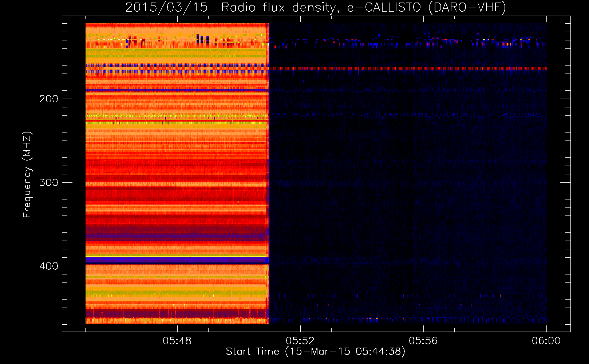Click the 200 frequency tick label
This screenshot has height=364, width=589.
pyautogui.click(x=48, y=99)
